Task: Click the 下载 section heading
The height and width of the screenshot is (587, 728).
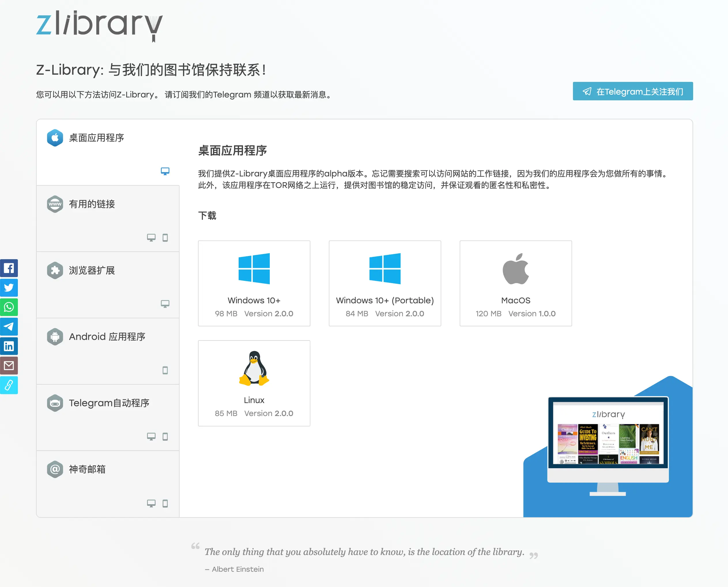Action: [207, 215]
